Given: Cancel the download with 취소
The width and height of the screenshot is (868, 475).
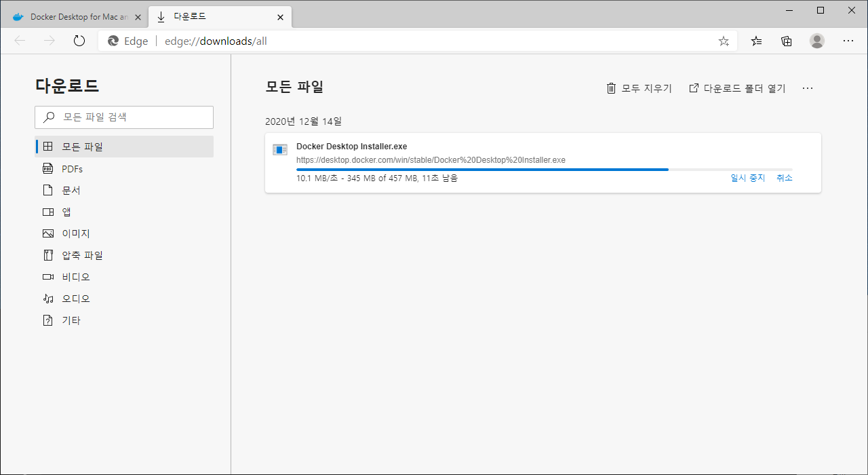Looking at the screenshot, I should pos(785,178).
